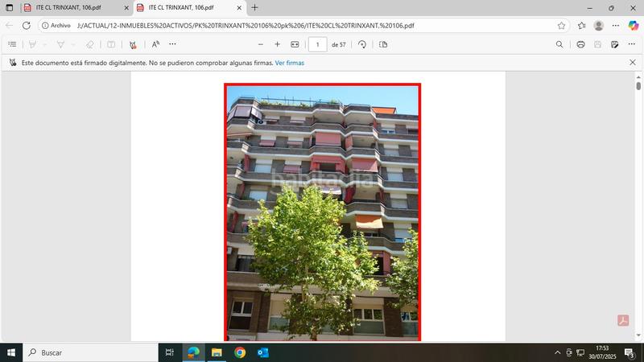The width and height of the screenshot is (644, 362).
Task: Select the draw pen tool
Action: tap(60, 44)
